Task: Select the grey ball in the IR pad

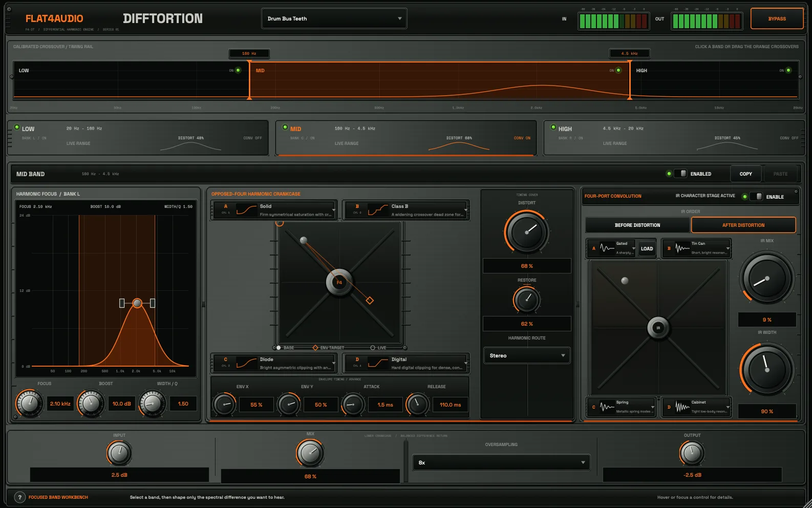Action: (x=625, y=281)
